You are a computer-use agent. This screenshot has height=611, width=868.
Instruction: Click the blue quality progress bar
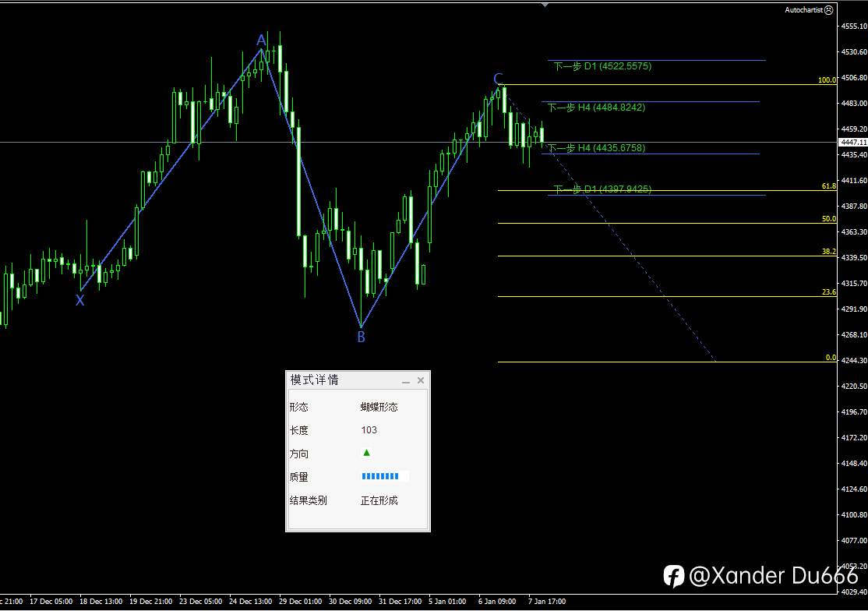click(x=380, y=476)
